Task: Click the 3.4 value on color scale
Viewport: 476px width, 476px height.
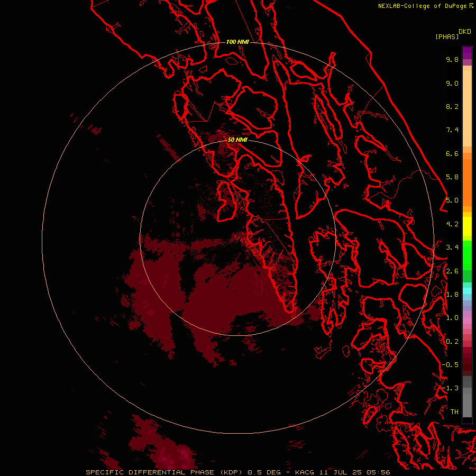Action: (452, 248)
